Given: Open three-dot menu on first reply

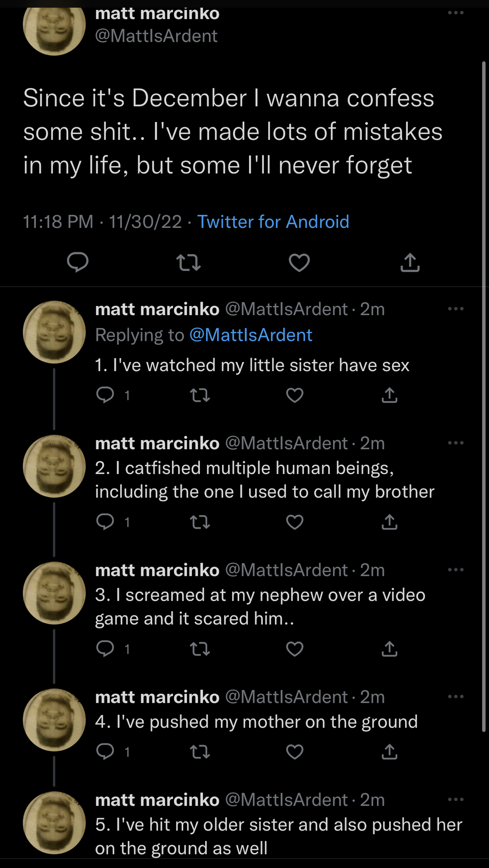Looking at the screenshot, I should (456, 309).
